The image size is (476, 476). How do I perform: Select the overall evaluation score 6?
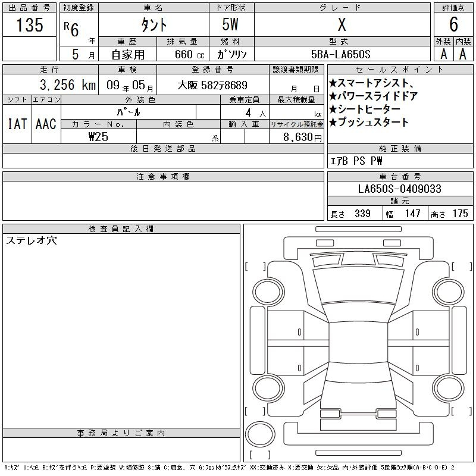pyautogui.click(x=453, y=24)
